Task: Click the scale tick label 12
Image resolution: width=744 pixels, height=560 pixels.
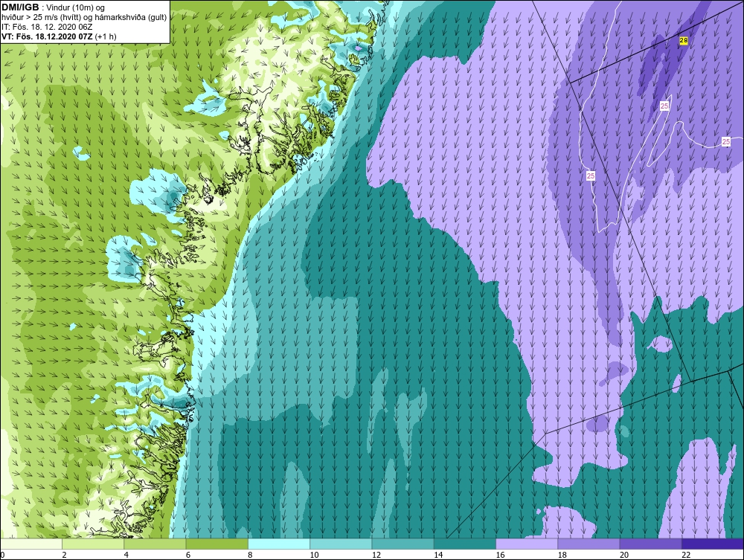Action: point(376,556)
